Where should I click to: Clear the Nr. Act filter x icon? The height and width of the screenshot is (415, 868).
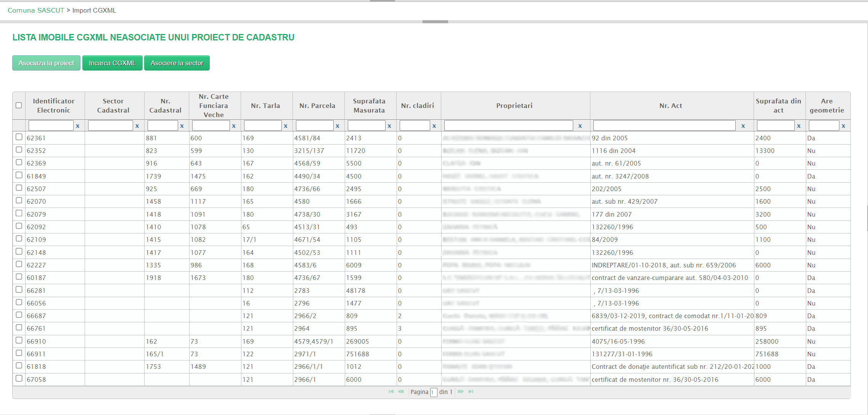coord(743,126)
